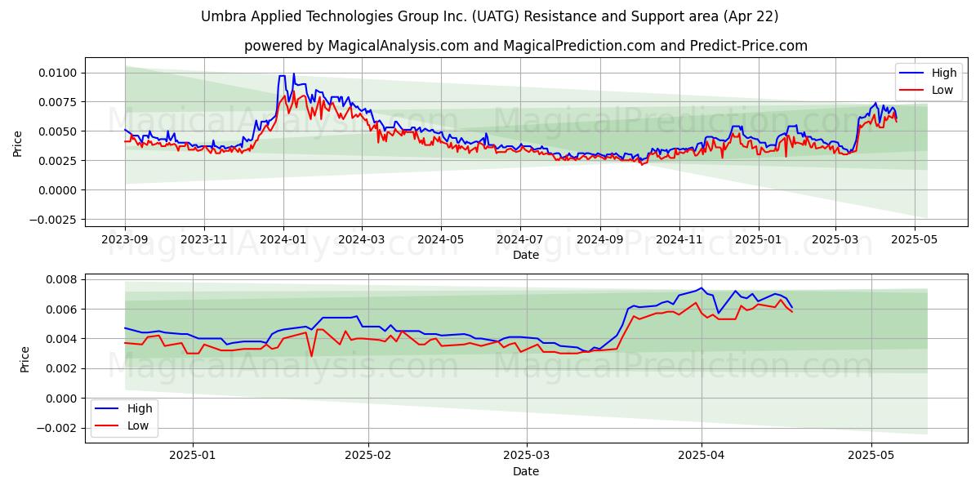This screenshot has width=980, height=490.
Task: Click the top chart 'Date' axis label
Action: coord(526,255)
